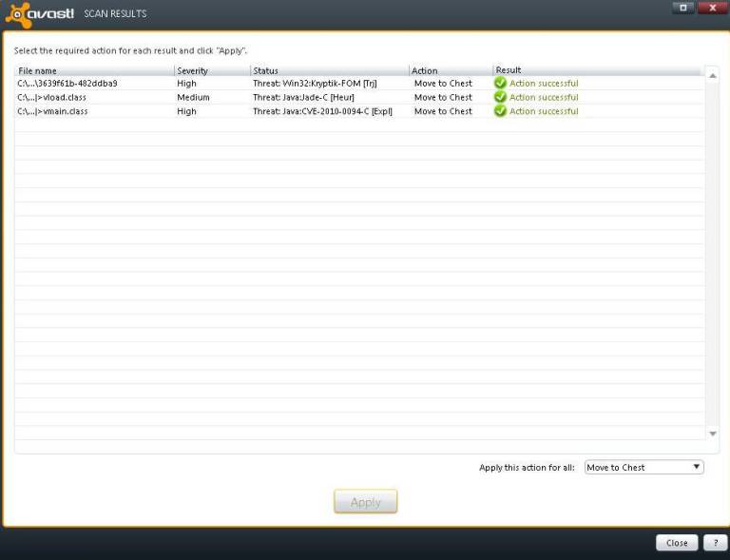The image size is (730, 560).
Task: Click the Apply button
Action: point(365,502)
